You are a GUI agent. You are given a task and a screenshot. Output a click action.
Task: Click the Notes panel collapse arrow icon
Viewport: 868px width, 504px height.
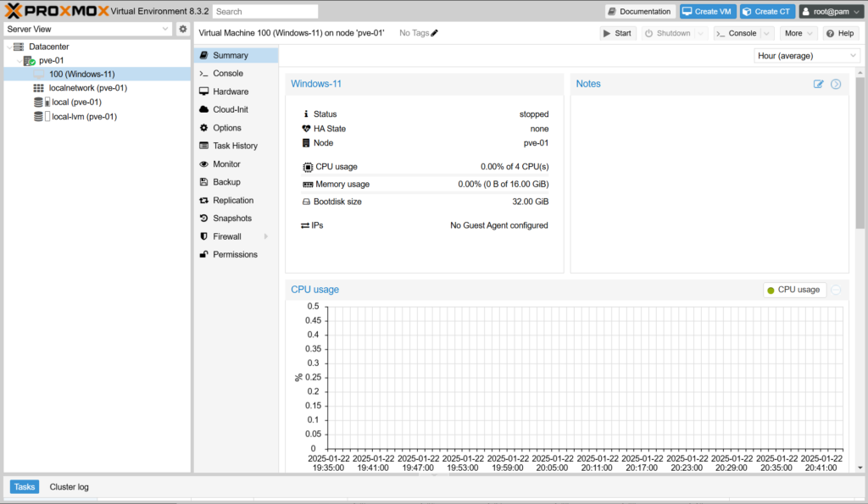(836, 84)
